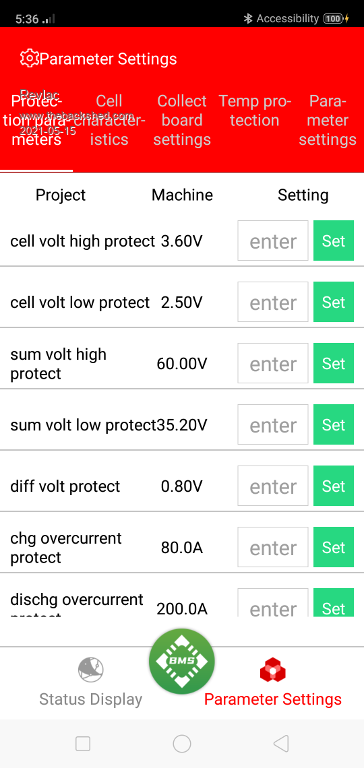Select the Temp protection tab
Viewport: 364px width, 768px height.
pyautogui.click(x=255, y=110)
